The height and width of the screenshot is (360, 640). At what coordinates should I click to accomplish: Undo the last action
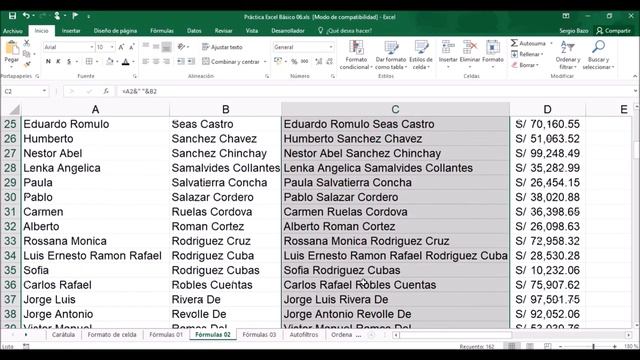pos(26,16)
